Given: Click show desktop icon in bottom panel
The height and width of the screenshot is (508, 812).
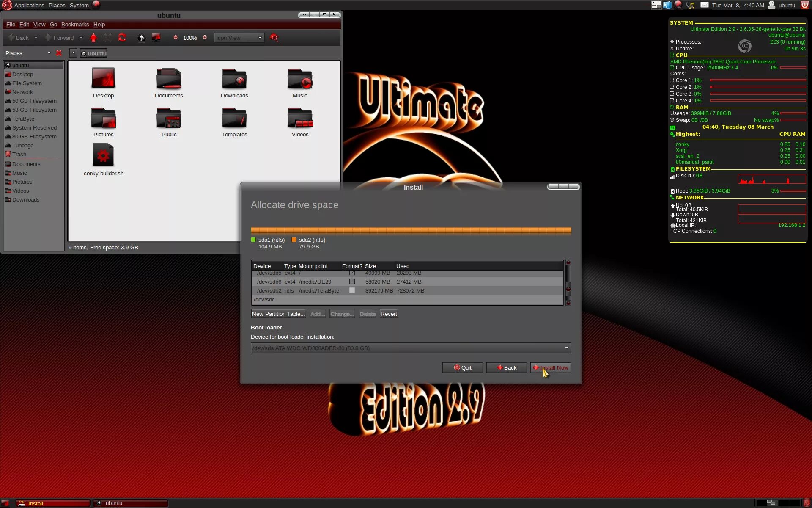Looking at the screenshot, I should pyautogui.click(x=5, y=503).
